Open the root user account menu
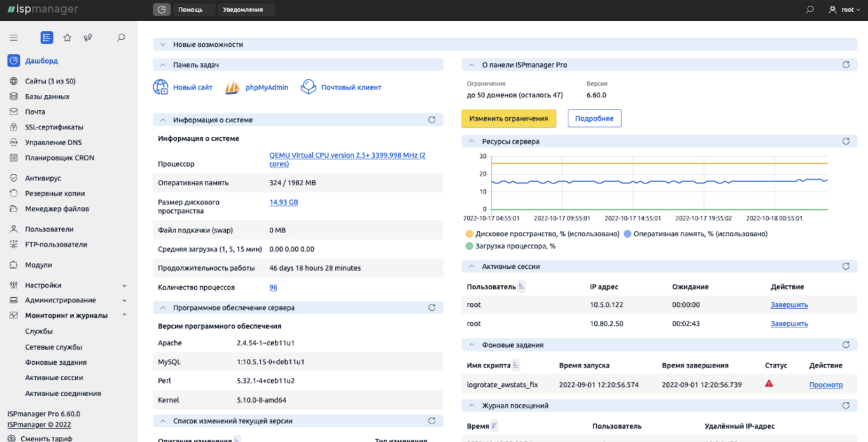This screenshot has width=868, height=442. (x=844, y=10)
